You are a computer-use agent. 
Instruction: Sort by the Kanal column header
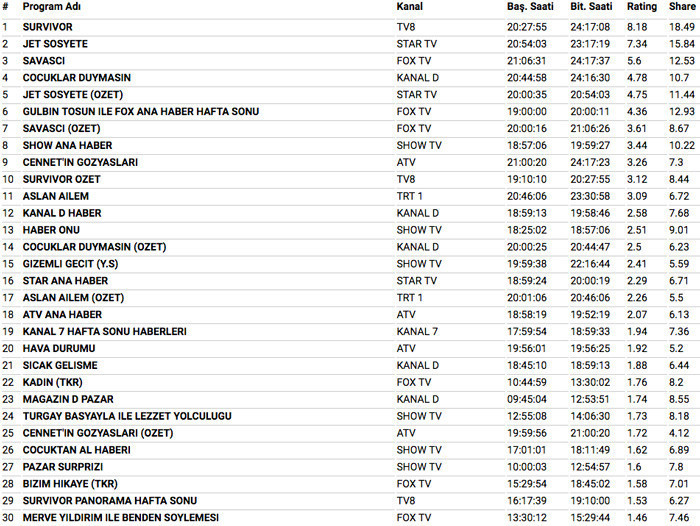tap(410, 7)
